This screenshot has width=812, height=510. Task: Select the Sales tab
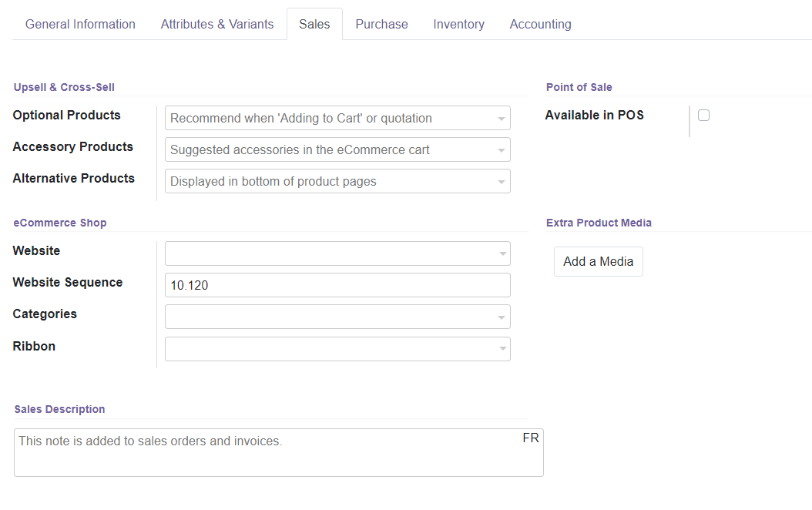[x=314, y=24]
